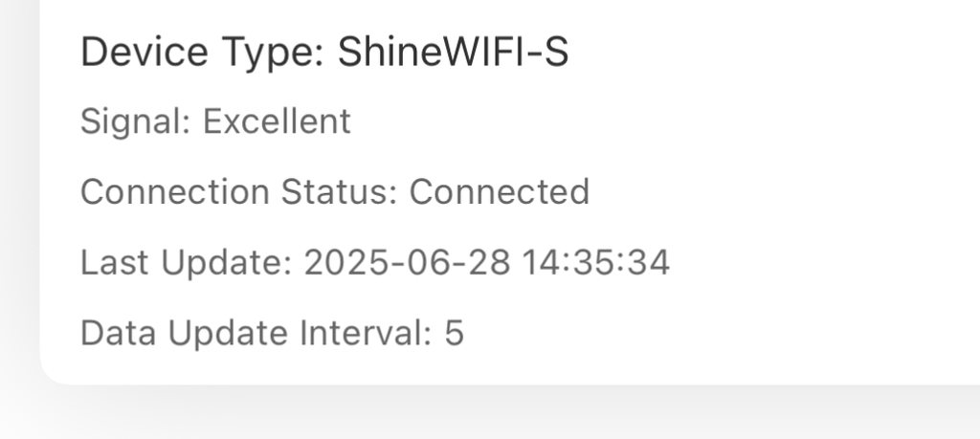
Task: Tap the 'Data Update Interval:' label text
Action: [x=256, y=333]
